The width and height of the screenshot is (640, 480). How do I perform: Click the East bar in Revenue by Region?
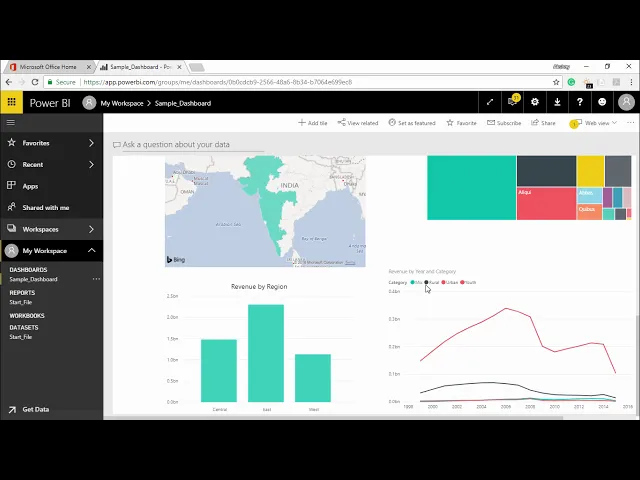tap(266, 353)
